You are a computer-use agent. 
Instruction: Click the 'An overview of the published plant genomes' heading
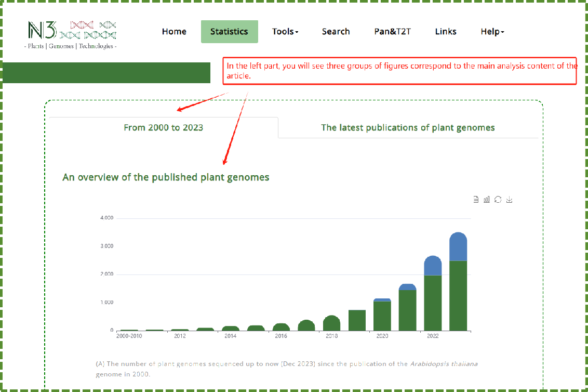point(166,177)
